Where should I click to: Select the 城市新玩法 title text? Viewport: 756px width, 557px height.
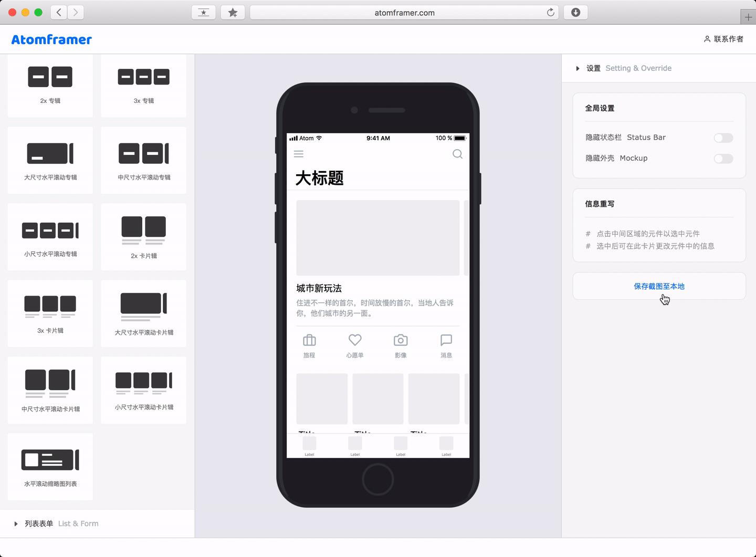click(x=319, y=288)
